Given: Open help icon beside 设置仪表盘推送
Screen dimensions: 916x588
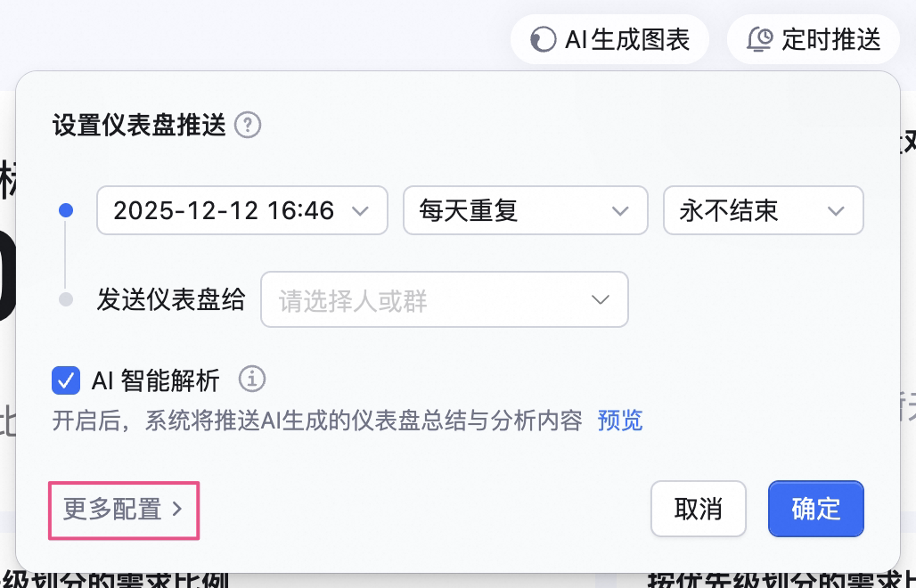Looking at the screenshot, I should click(x=248, y=125).
